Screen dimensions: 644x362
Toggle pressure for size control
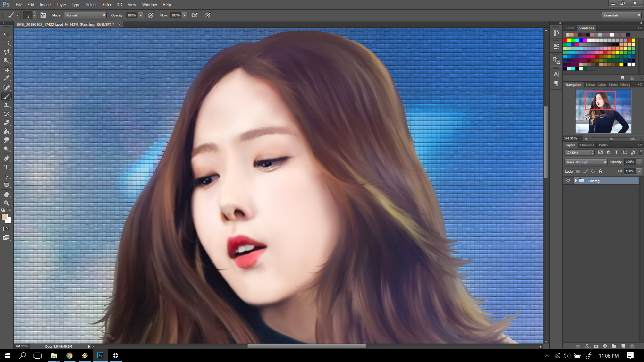point(208,15)
